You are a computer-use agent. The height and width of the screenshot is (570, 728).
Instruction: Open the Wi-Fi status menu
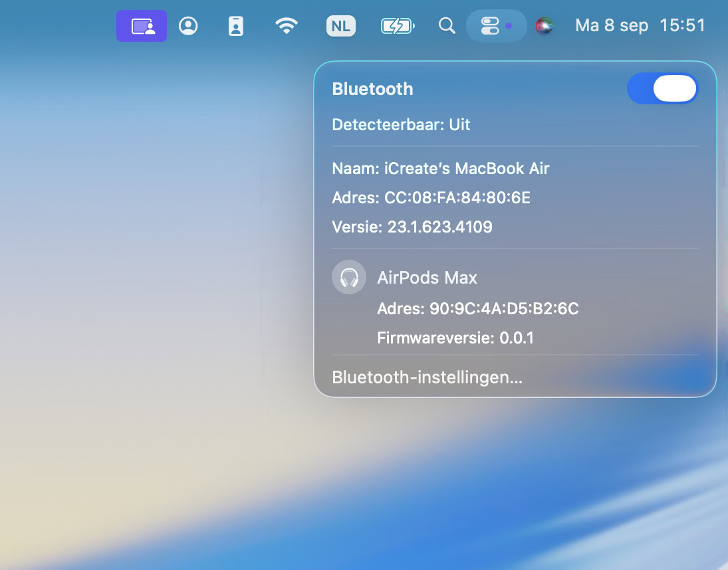(x=287, y=27)
